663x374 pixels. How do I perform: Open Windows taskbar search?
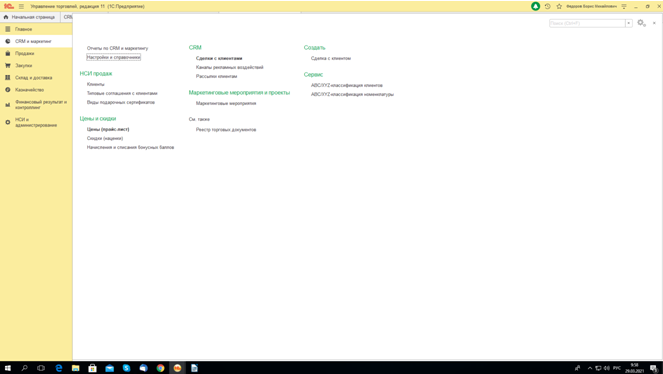(x=24, y=368)
